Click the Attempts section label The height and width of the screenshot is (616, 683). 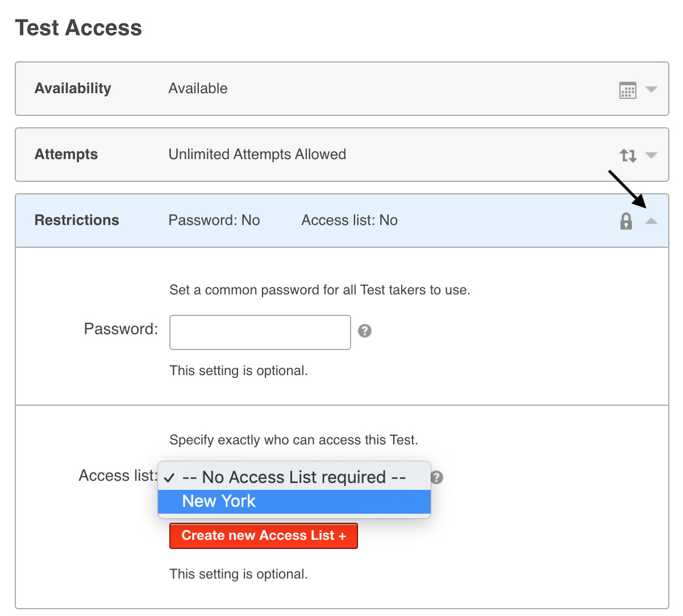click(66, 155)
